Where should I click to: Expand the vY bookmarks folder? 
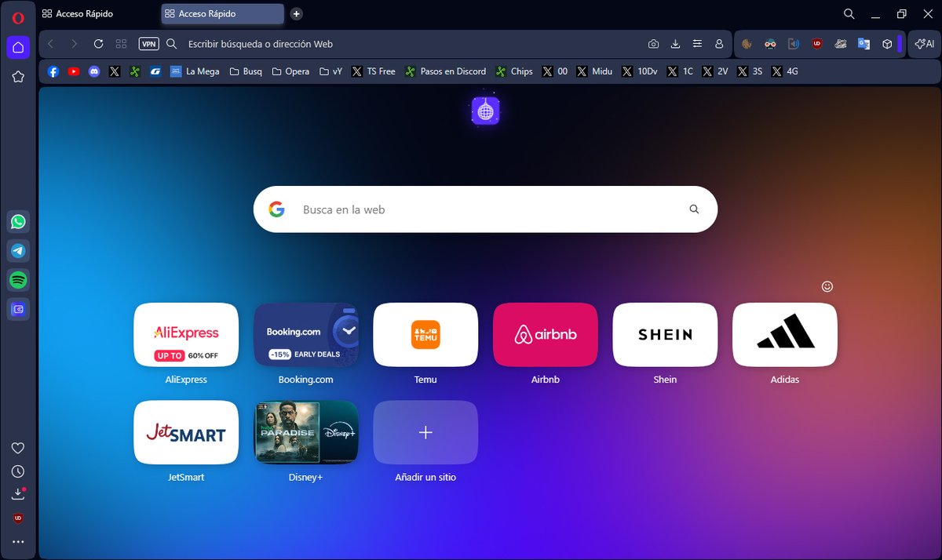click(330, 71)
